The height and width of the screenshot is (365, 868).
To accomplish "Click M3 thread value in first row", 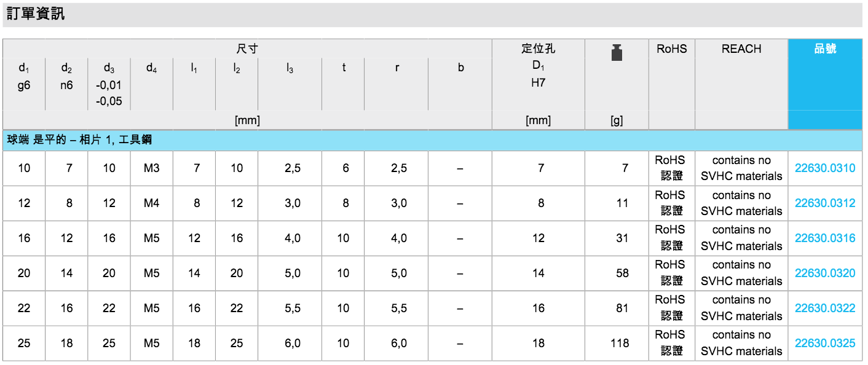I will point(151,168).
